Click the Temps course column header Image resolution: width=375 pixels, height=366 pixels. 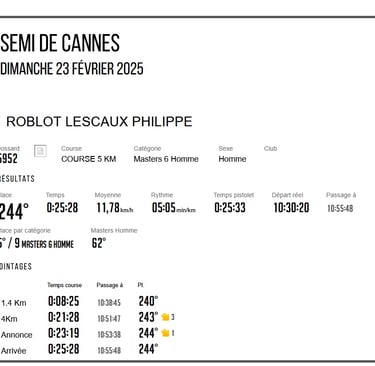click(x=64, y=285)
